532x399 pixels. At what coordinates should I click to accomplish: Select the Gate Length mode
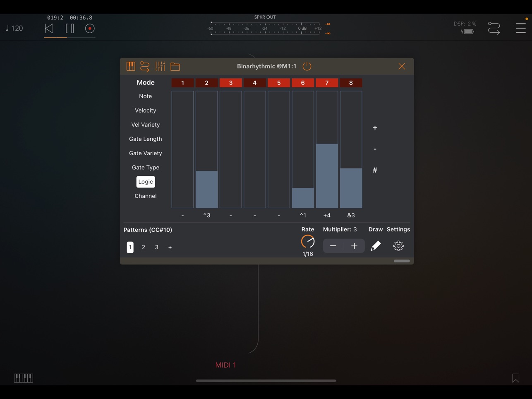coord(146,139)
